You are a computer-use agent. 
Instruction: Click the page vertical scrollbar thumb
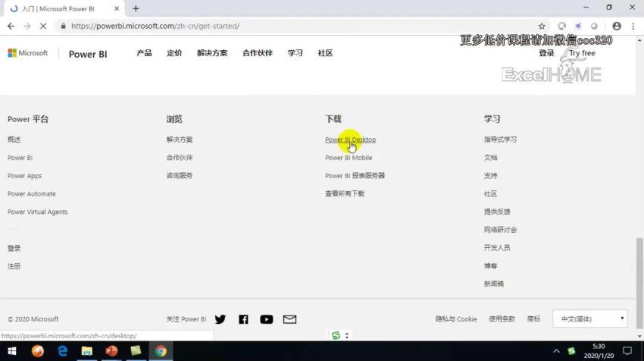click(639, 283)
